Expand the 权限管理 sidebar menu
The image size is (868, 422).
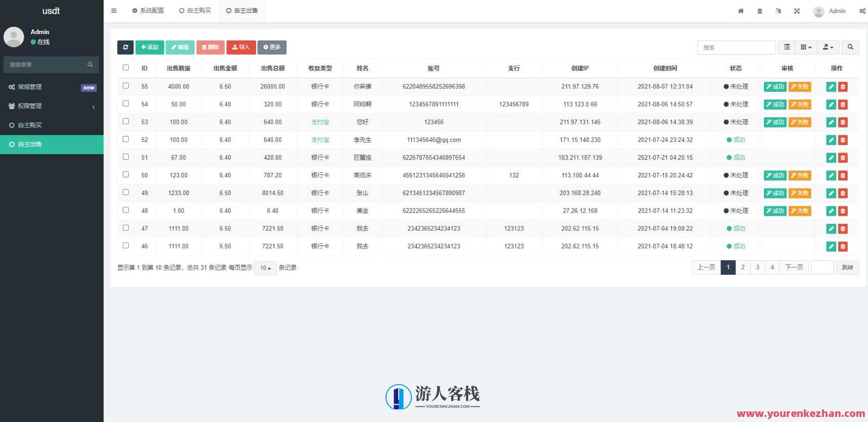point(52,106)
